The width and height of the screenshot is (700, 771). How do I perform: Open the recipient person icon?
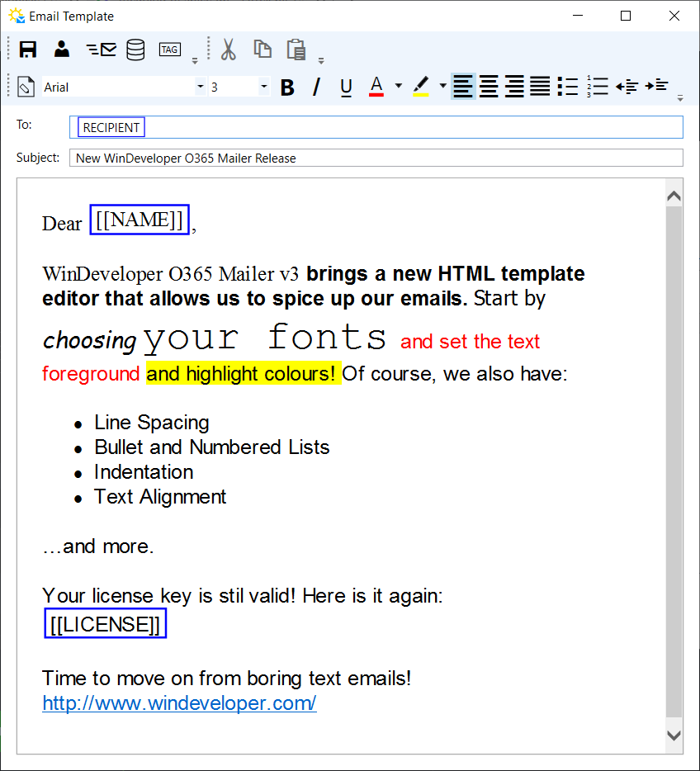pos(61,50)
